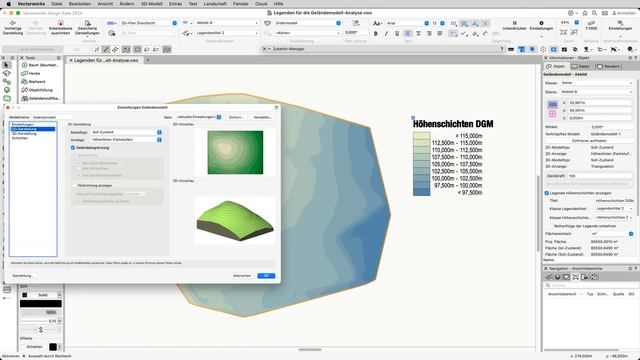Viewport: 640px width, 360px height.
Task: Open the Anzeige dropdown showing Höhenlinien
Action: [126, 140]
